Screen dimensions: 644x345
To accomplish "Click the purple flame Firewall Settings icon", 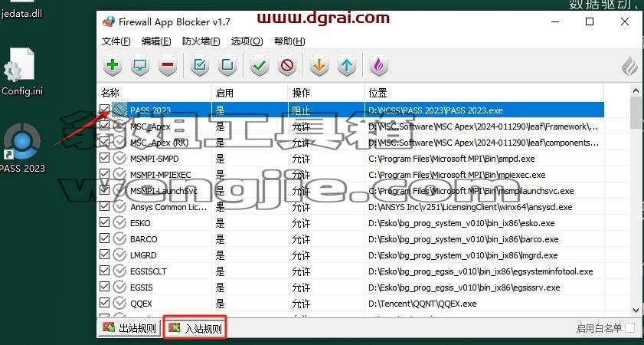I will [379, 65].
